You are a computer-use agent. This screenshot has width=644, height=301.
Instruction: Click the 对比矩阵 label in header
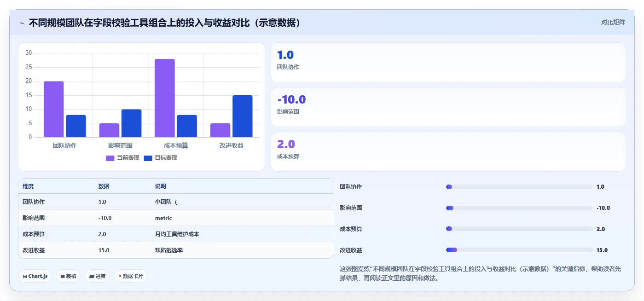[x=613, y=22]
